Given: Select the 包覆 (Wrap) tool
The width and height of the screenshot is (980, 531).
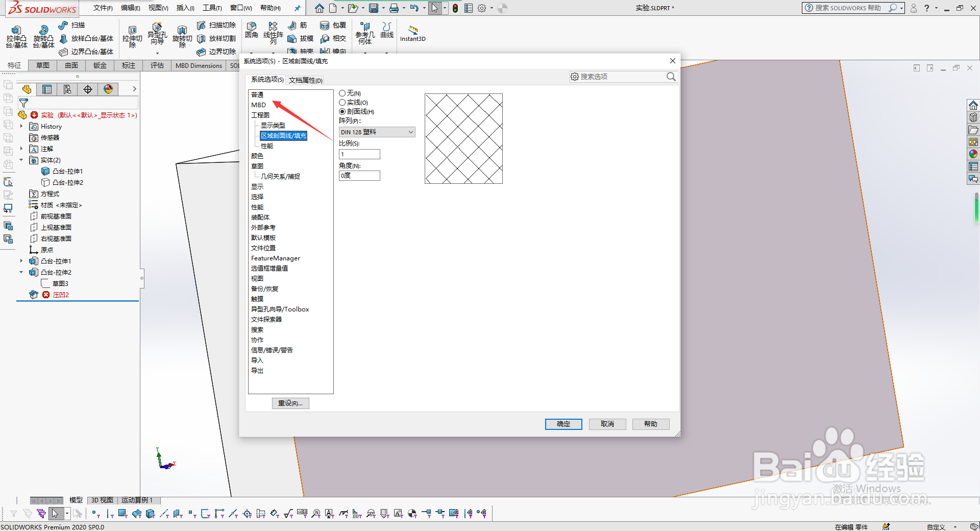Looking at the screenshot, I should click(333, 25).
